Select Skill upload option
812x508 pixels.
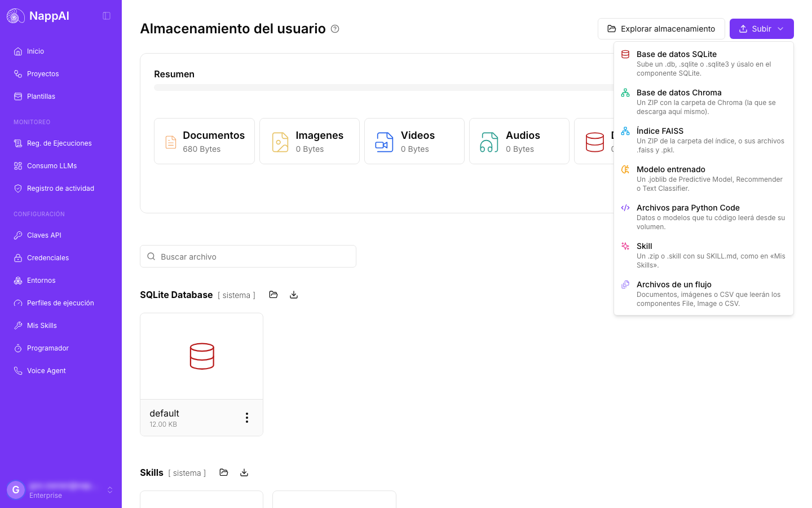(704, 255)
